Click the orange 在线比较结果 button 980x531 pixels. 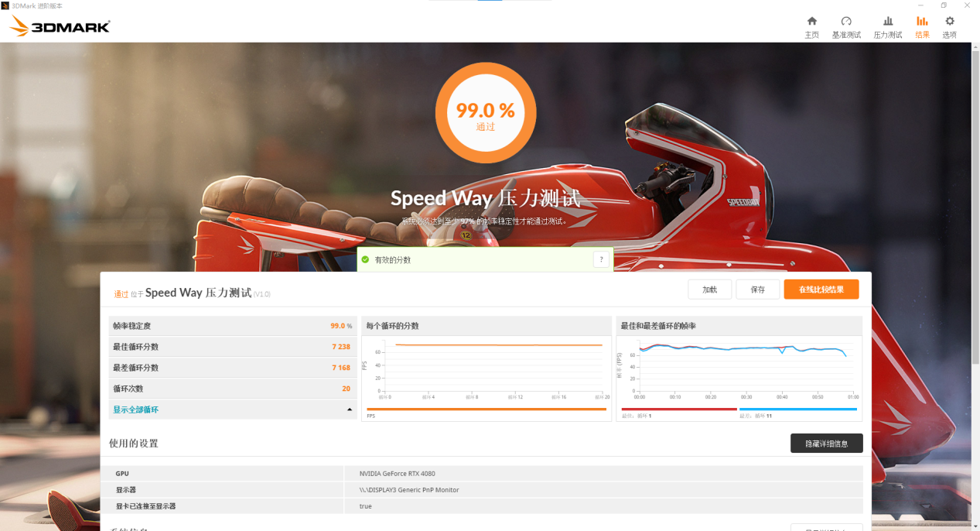click(821, 289)
